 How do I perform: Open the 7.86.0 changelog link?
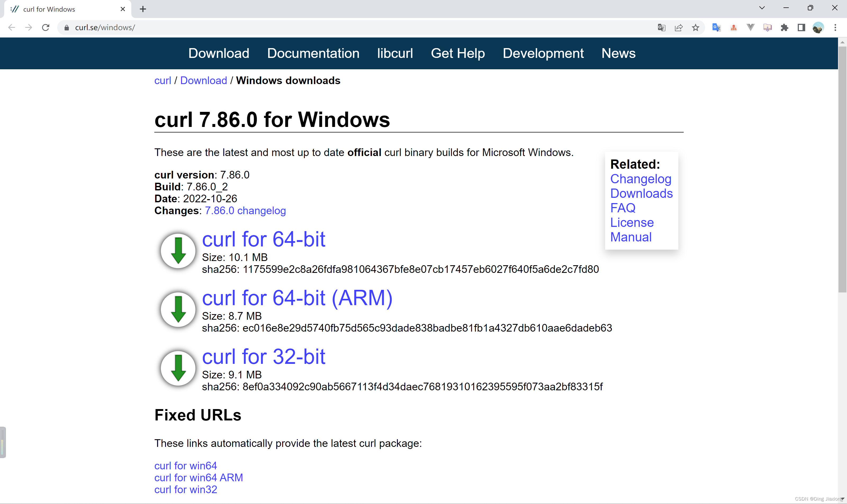[x=245, y=210]
